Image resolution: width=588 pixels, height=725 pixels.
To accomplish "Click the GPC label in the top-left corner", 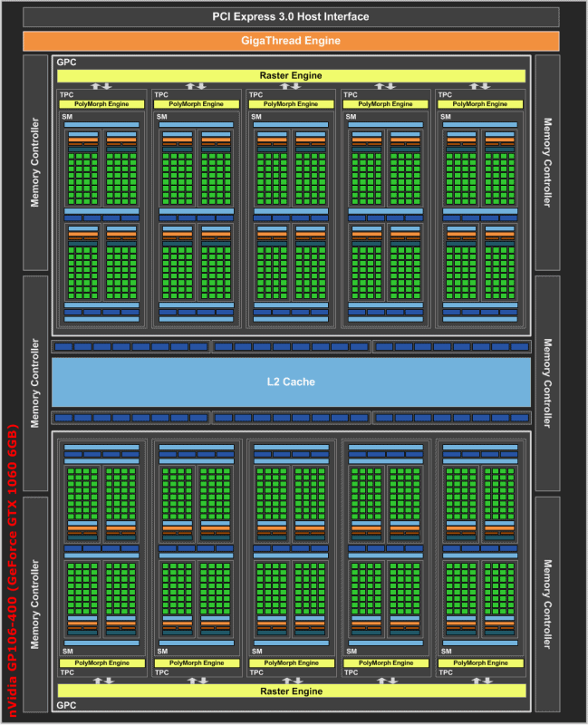I will (66, 63).
